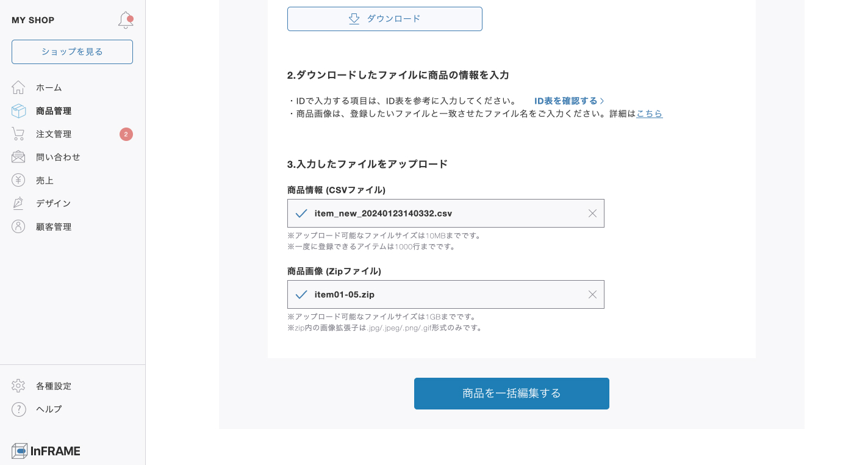Click the 問い合わせ mail icon

tap(18, 157)
